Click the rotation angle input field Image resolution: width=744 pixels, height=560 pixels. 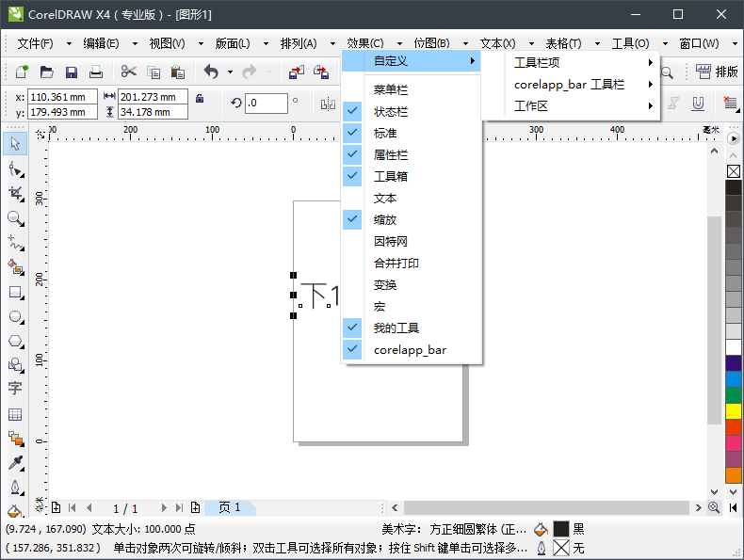266,103
